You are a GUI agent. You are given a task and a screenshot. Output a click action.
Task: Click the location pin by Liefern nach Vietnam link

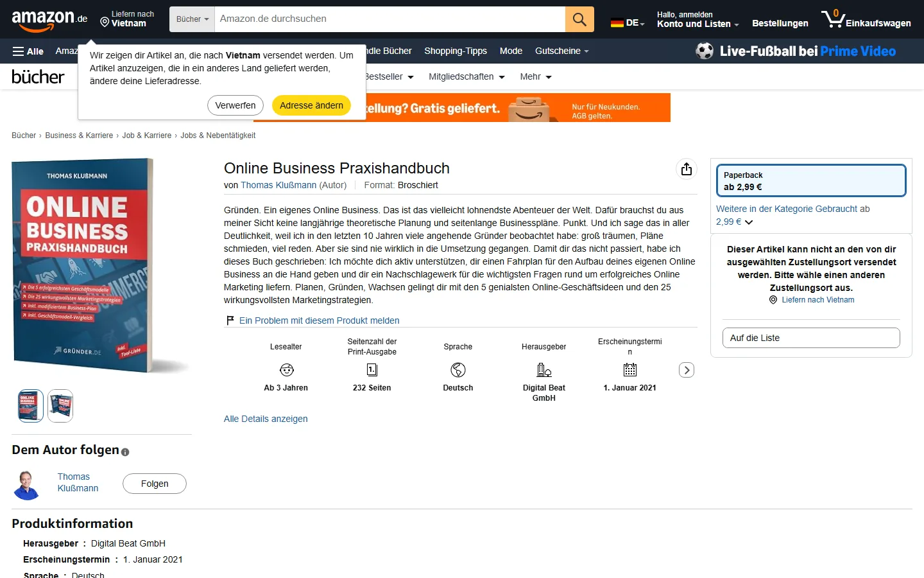pyautogui.click(x=773, y=300)
